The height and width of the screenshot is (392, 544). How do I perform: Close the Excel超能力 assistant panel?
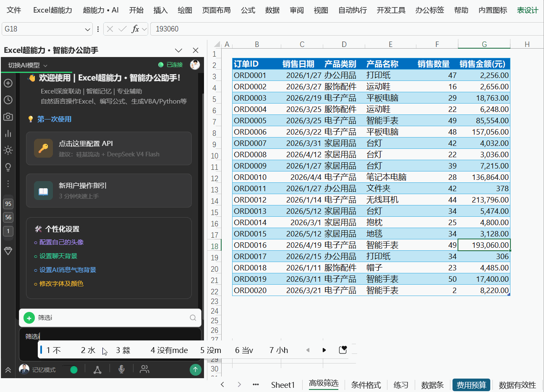(196, 50)
